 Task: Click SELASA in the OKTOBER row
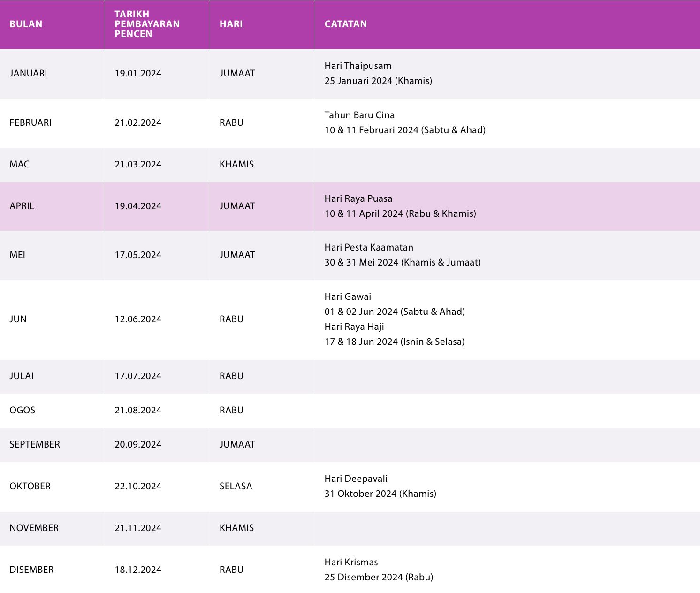tap(236, 486)
